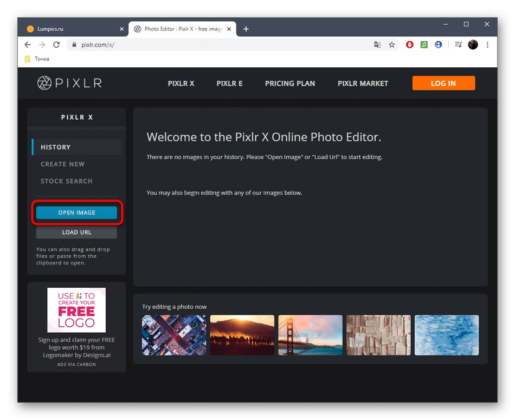Switch to the Lumpics.ru tab
The image size is (515, 420).
click(75, 29)
